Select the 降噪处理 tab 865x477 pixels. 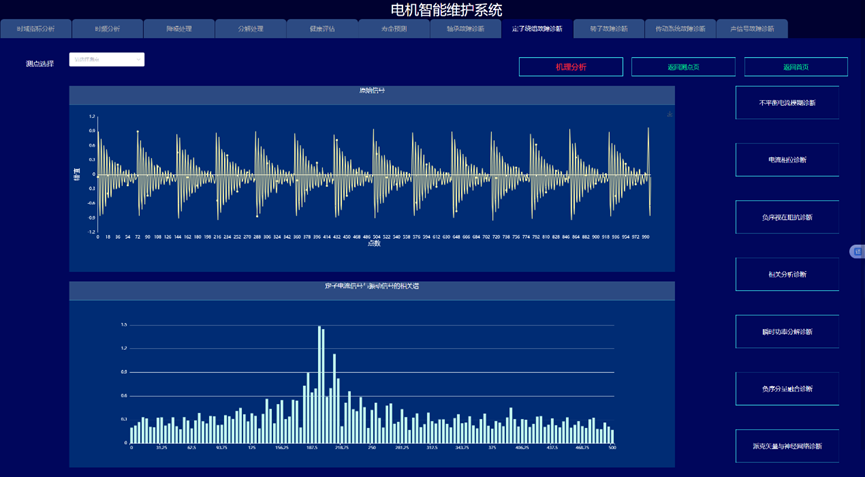coord(179,29)
